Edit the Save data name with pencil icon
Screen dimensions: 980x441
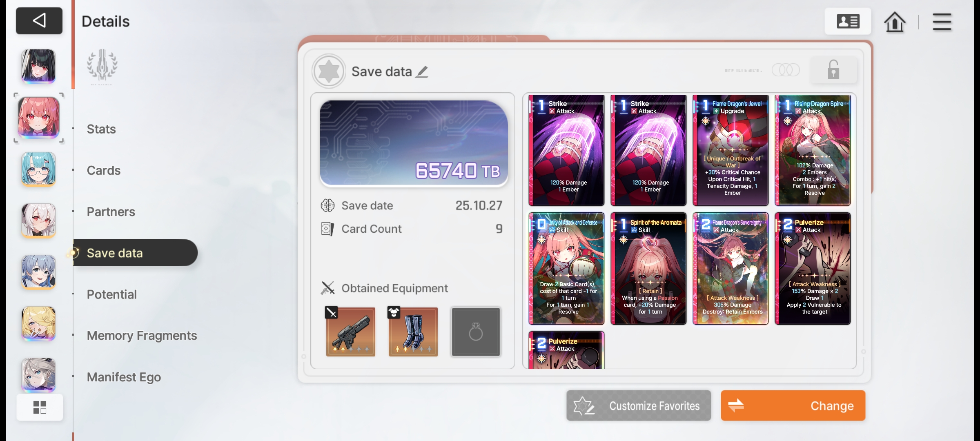click(x=422, y=72)
